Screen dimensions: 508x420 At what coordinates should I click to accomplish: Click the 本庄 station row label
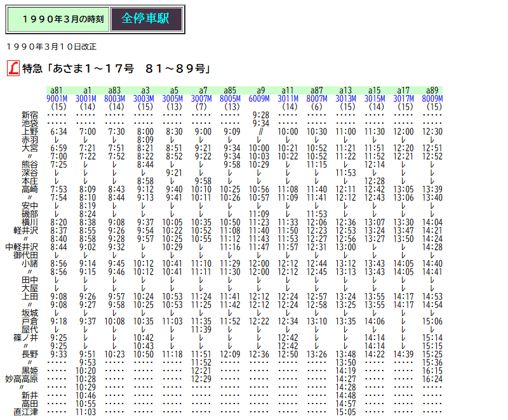pyautogui.click(x=30, y=181)
